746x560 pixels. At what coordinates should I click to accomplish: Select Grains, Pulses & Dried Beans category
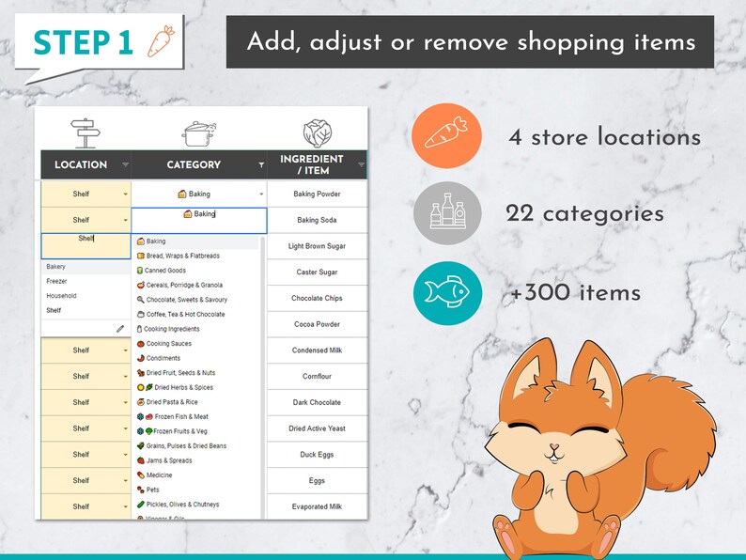pyautogui.click(x=196, y=445)
